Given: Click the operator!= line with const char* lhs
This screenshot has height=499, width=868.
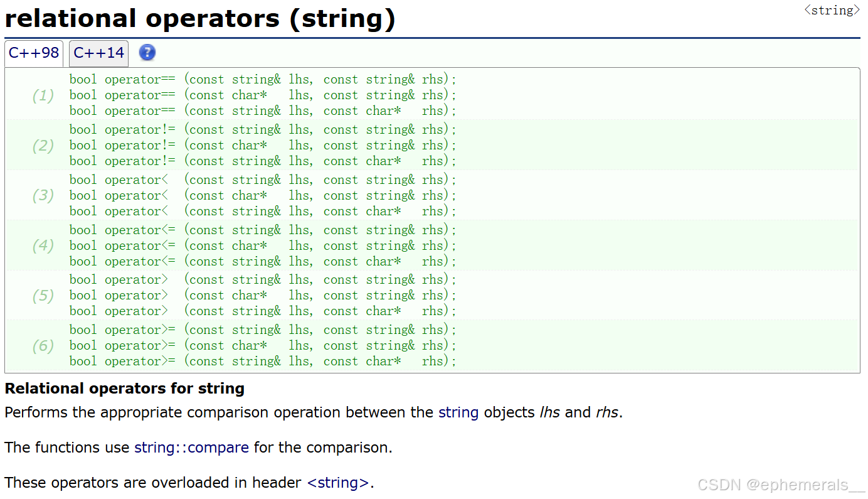Looking at the screenshot, I should 263,146.
